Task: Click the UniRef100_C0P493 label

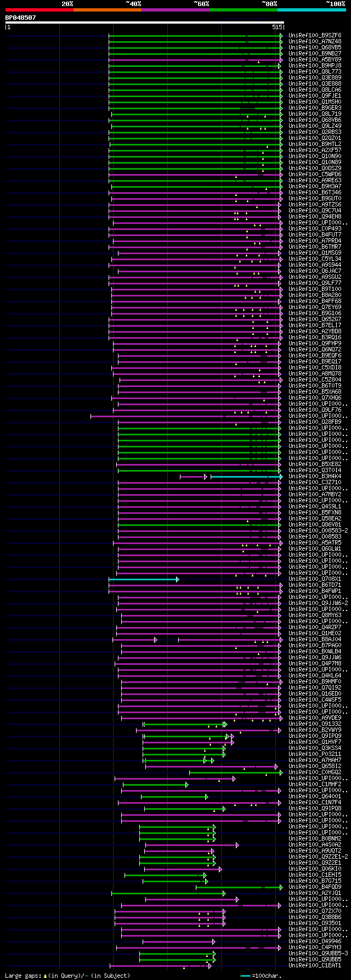Action: [315, 229]
